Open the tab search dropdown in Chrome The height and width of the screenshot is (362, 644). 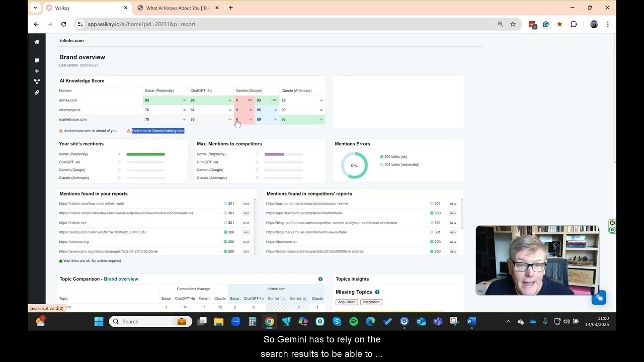point(35,8)
